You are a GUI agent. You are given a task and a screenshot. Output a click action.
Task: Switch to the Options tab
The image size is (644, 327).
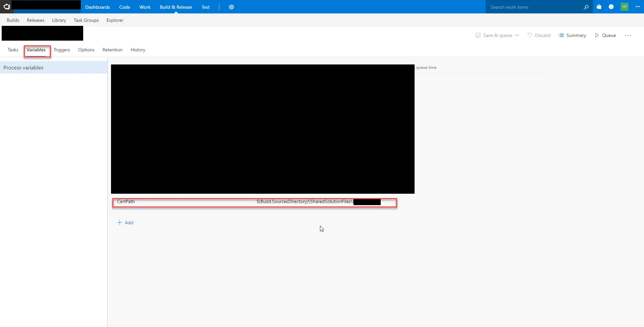coord(86,50)
